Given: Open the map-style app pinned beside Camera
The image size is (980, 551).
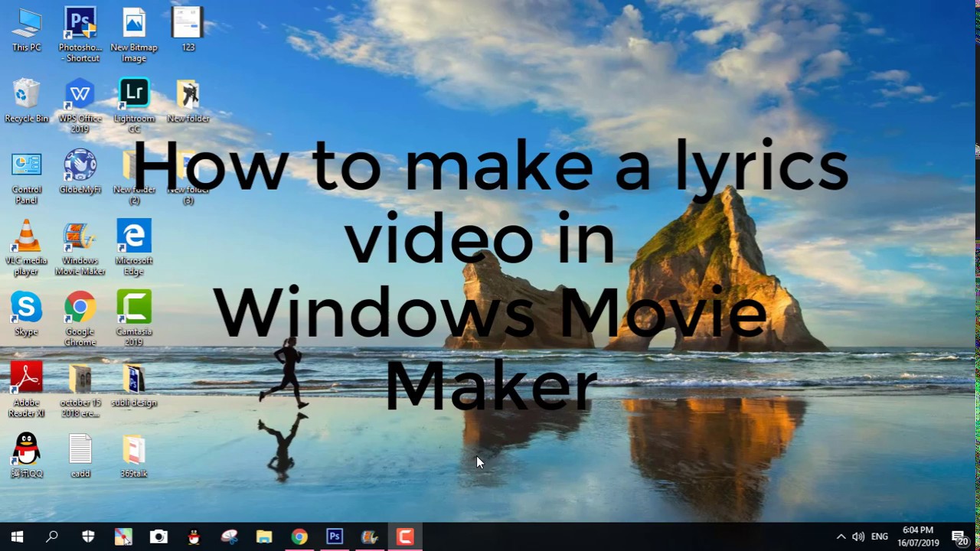Looking at the screenshot, I should pos(123,536).
